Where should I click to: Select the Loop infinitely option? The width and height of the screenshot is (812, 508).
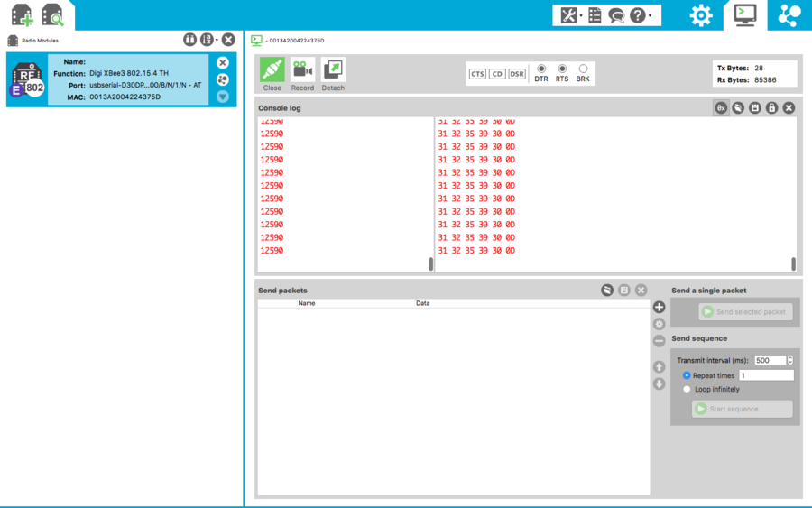tap(687, 390)
